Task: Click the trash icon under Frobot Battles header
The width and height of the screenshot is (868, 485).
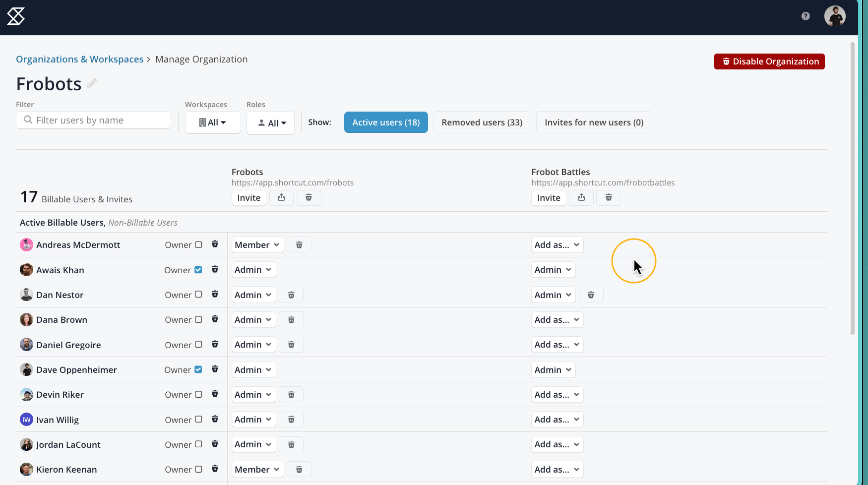Action: [x=609, y=198]
